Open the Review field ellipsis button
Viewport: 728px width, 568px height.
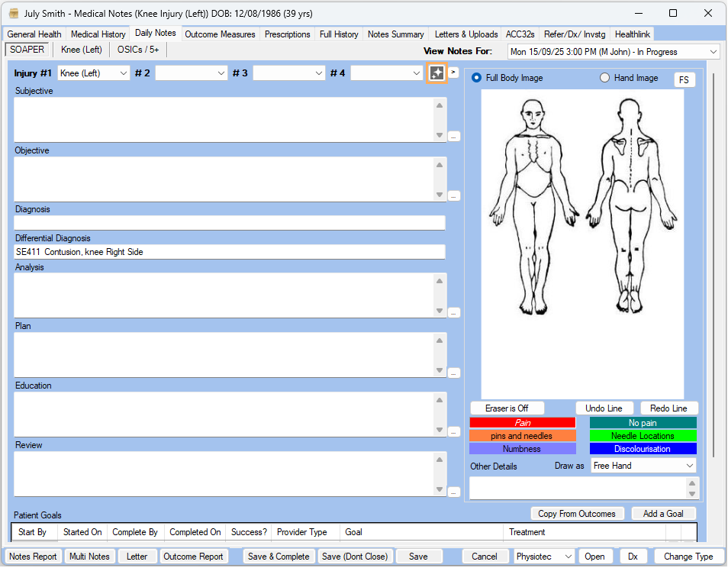tap(454, 491)
